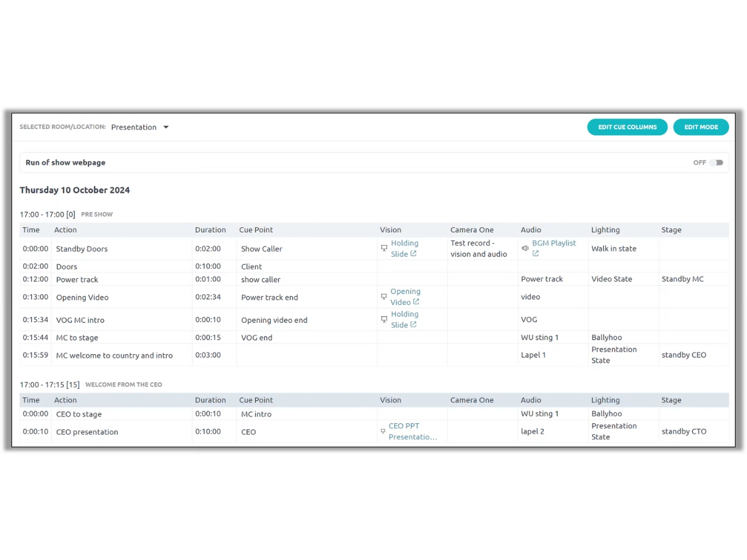Click external-link icon after Holding Slide, VOG MC intro row
747x560 pixels.
pyautogui.click(x=413, y=325)
